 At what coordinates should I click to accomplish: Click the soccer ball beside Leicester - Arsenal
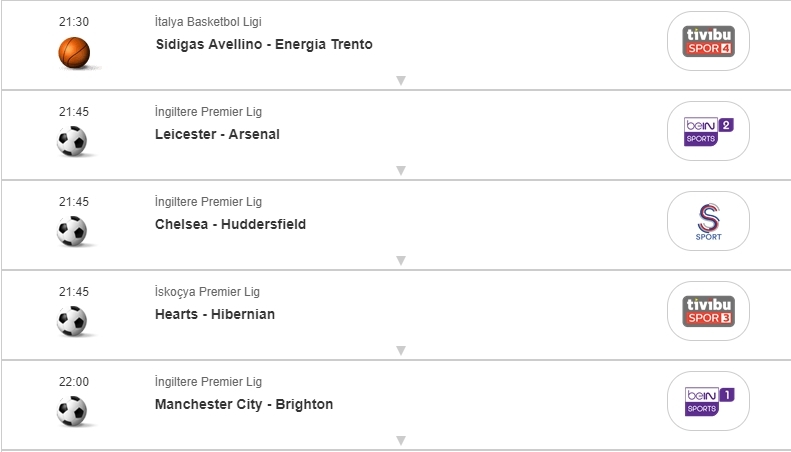tap(73, 141)
